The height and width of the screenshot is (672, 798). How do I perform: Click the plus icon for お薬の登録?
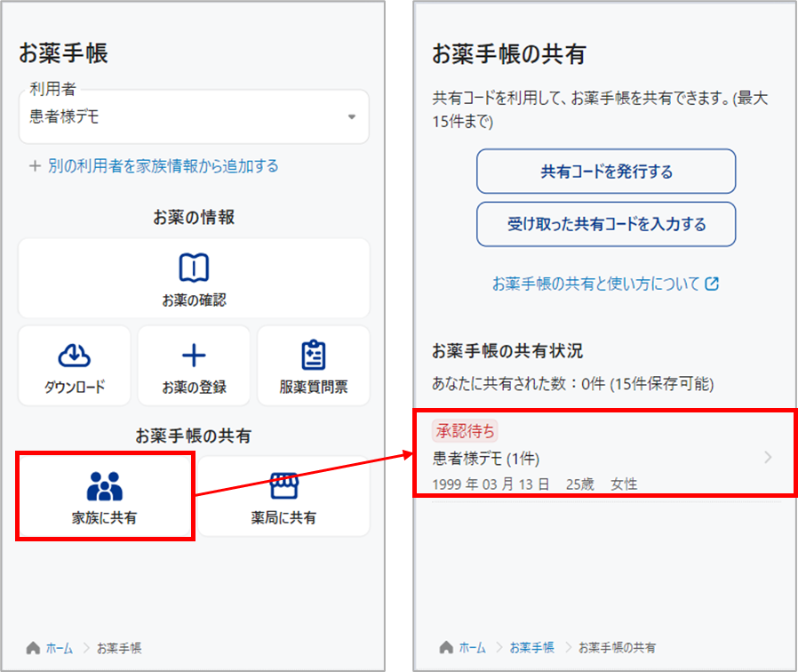(x=194, y=356)
